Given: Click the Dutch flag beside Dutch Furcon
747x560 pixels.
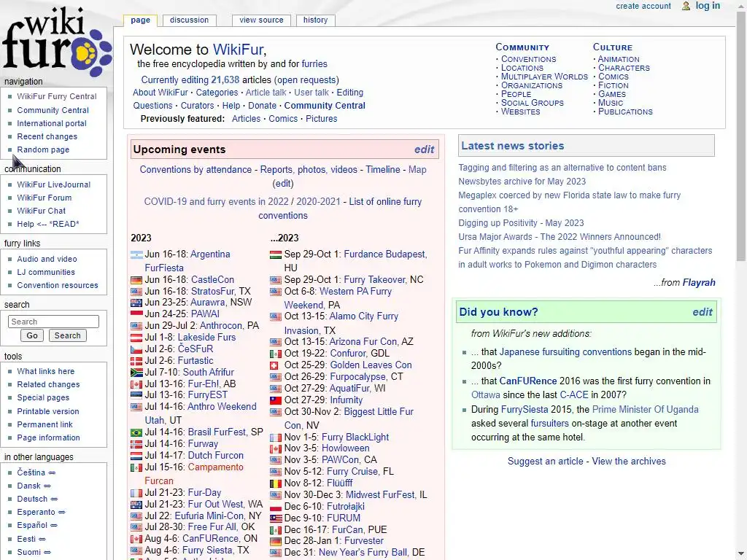Looking at the screenshot, I should (136, 456).
